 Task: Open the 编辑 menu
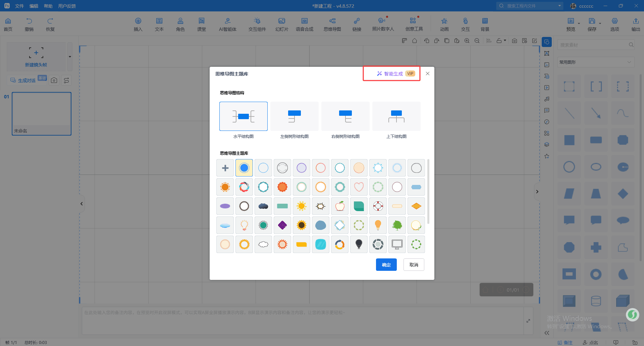[34, 6]
